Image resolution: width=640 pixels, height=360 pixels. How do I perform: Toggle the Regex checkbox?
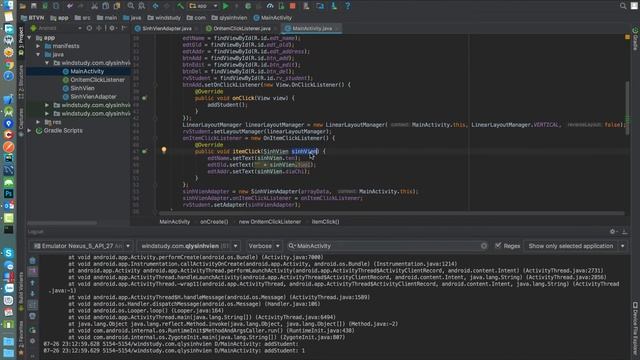point(498,246)
